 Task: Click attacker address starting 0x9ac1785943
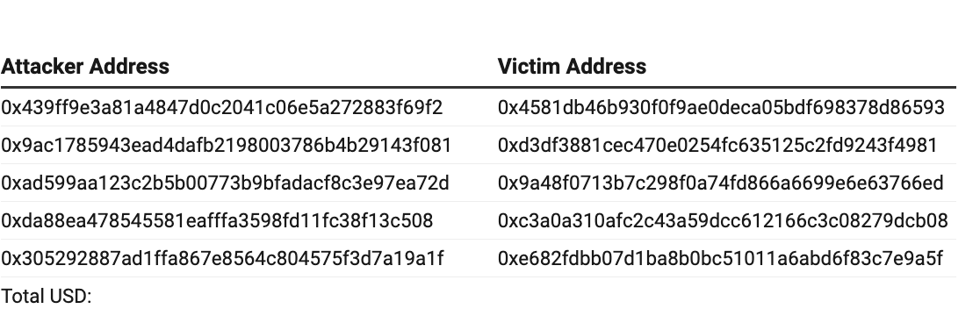click(227, 146)
